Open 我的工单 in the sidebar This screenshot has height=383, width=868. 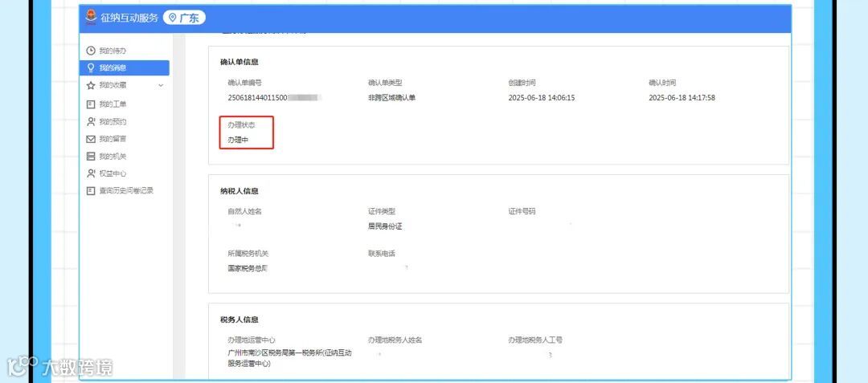pyautogui.click(x=113, y=104)
